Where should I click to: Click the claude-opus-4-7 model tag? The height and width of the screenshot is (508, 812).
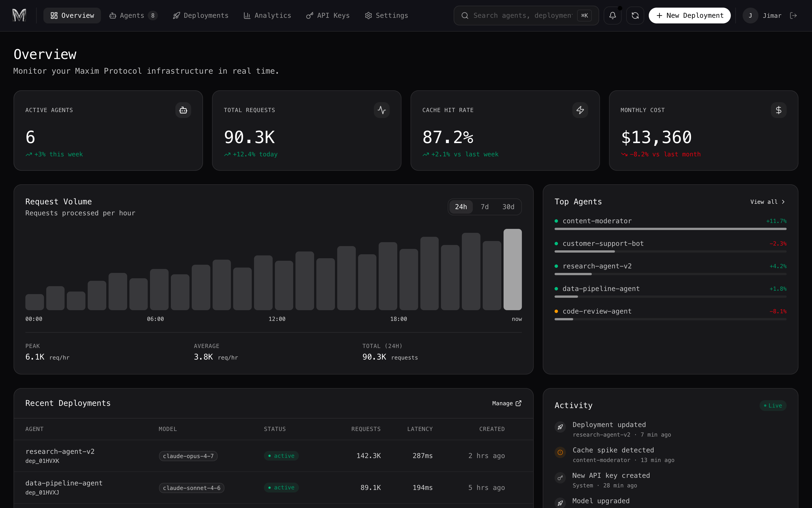[x=188, y=456]
